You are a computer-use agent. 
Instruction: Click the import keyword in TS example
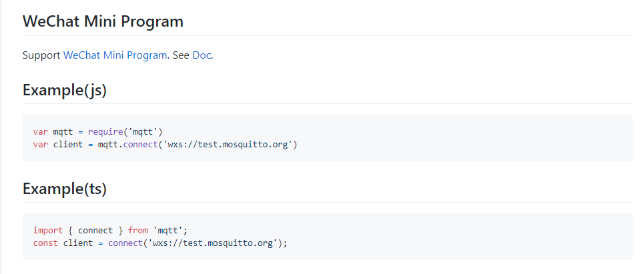[47, 230]
